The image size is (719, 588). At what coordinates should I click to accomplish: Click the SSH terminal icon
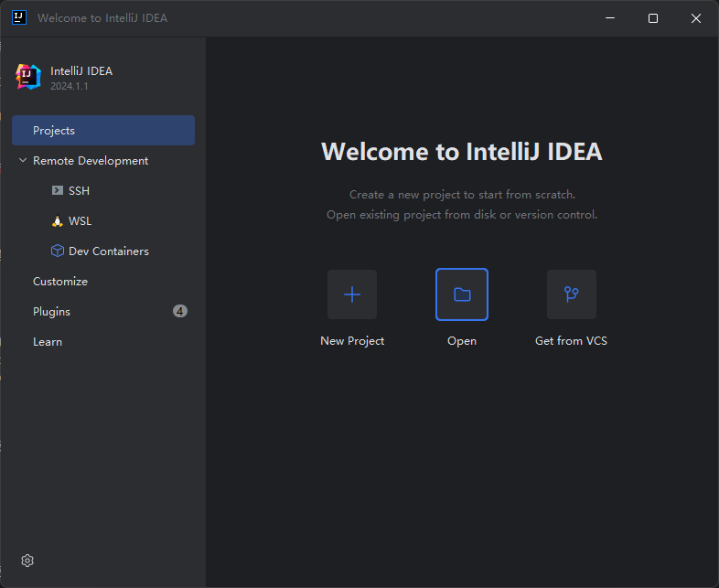coord(58,191)
